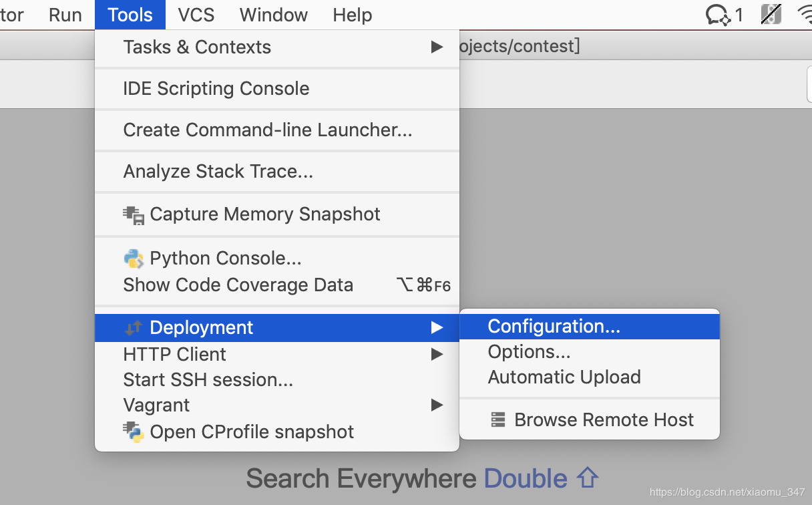Viewport: 812px width, 505px height.
Task: Select Configuration... in Deployment submenu
Action: click(x=554, y=326)
